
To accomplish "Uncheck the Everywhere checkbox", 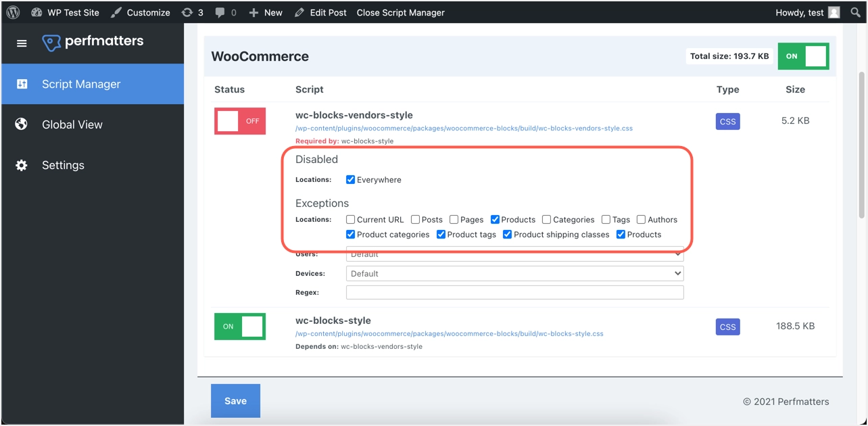I will (x=350, y=180).
